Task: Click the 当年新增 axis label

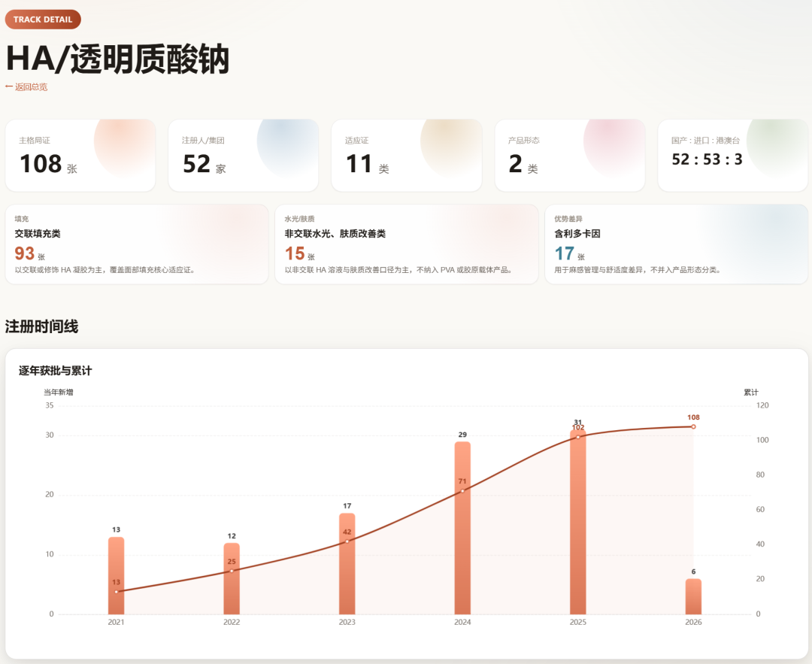Action: click(x=59, y=393)
